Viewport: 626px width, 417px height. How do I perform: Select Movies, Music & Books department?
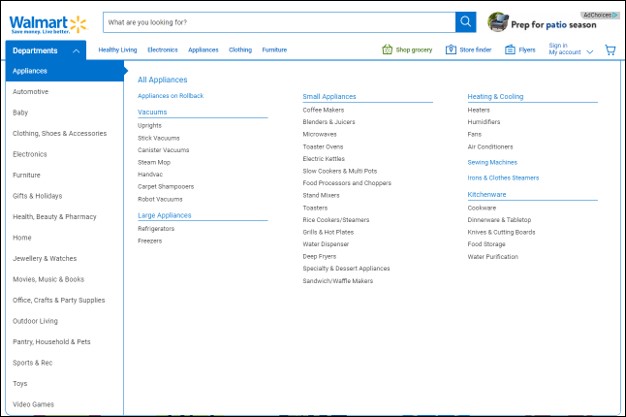tap(48, 279)
